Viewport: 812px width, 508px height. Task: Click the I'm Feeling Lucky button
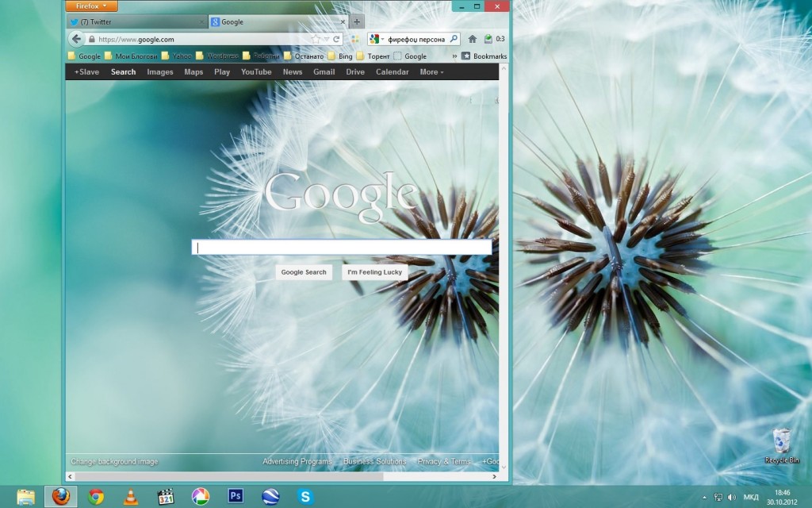(375, 272)
